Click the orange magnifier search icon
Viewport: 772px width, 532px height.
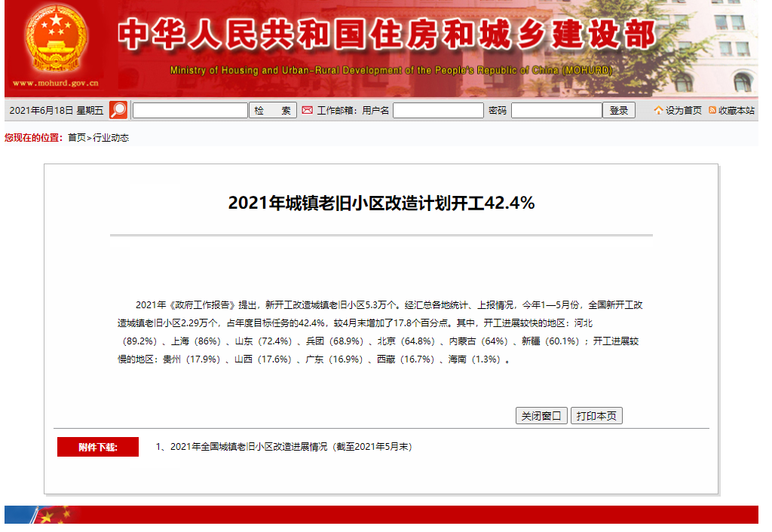click(118, 110)
